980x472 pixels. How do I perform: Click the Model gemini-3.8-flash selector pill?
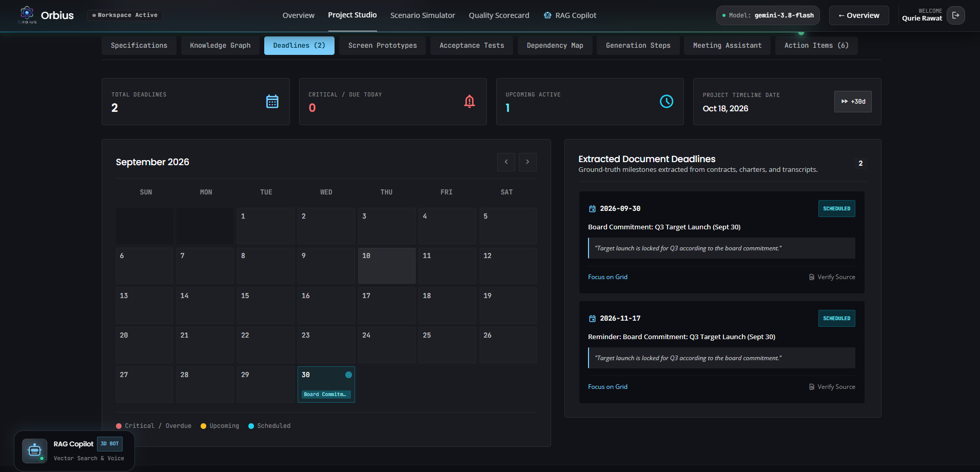click(x=768, y=15)
